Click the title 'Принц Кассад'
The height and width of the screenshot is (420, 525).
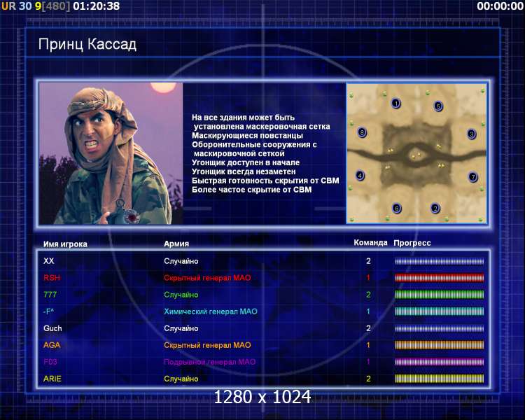point(87,45)
